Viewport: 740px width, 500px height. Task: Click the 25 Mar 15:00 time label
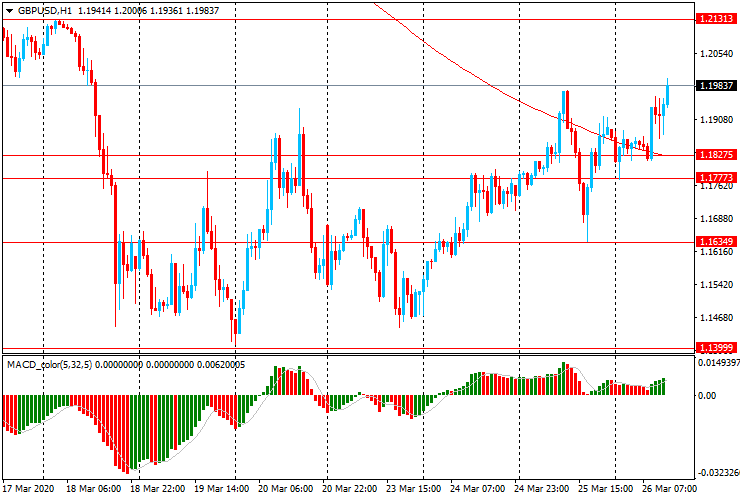click(605, 488)
